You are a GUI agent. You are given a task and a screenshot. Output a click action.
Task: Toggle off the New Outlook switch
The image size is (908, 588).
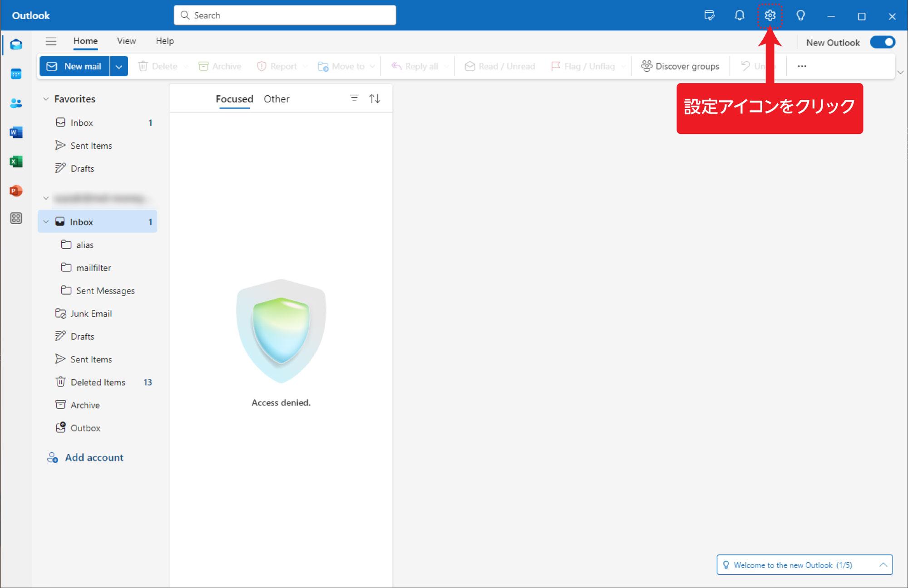pyautogui.click(x=883, y=42)
